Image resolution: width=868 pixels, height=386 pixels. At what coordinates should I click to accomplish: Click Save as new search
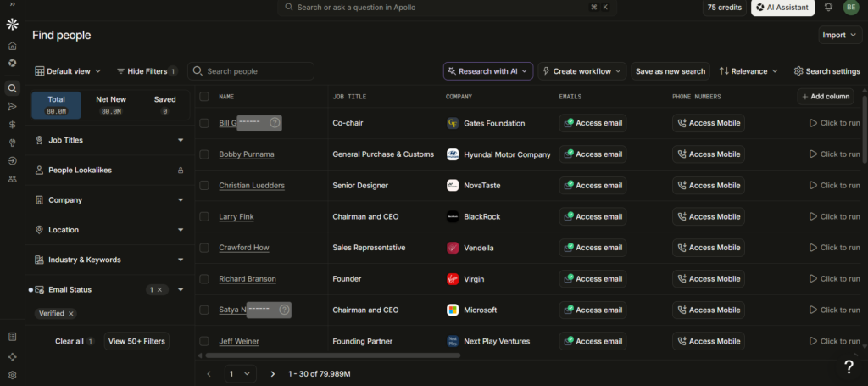[x=670, y=71]
